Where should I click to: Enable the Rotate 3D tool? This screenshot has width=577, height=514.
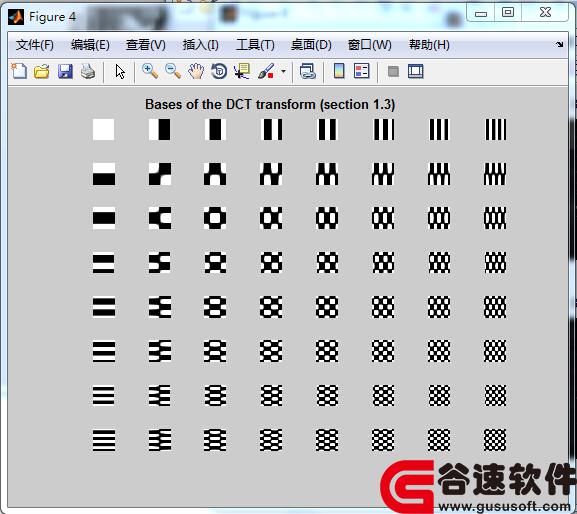point(219,71)
